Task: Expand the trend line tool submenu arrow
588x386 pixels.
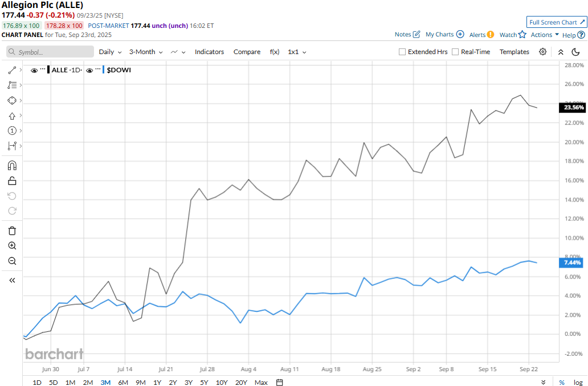Action: (21, 70)
